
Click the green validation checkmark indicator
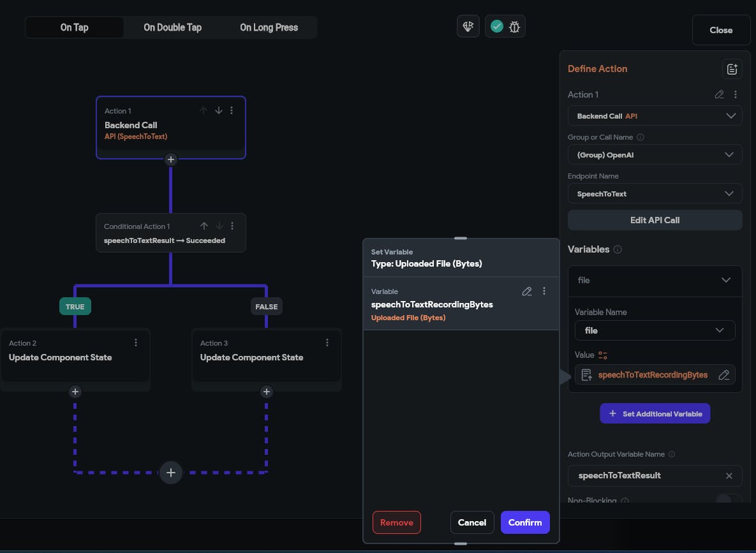497,27
